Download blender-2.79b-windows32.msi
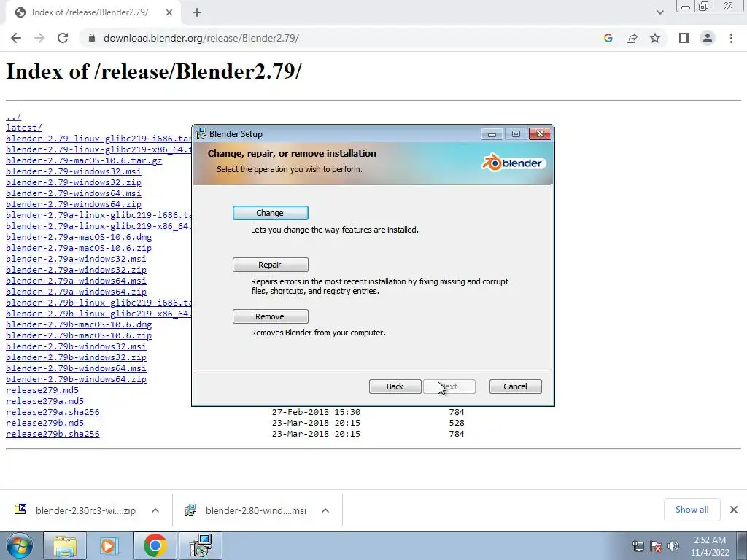 coord(76,346)
